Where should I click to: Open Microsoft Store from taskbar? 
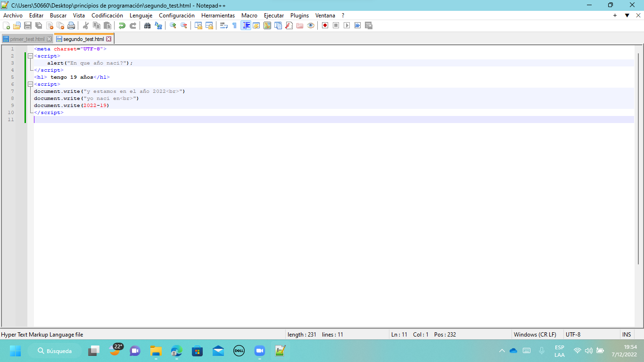click(197, 351)
